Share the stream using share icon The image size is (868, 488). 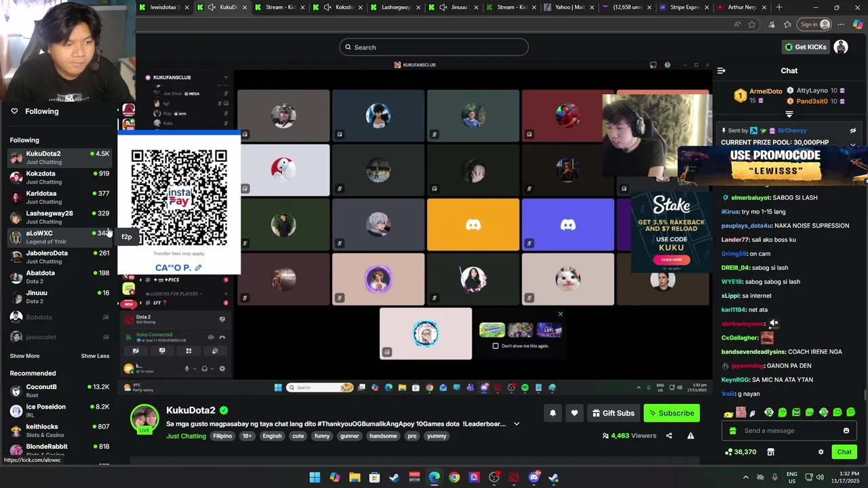click(x=669, y=436)
